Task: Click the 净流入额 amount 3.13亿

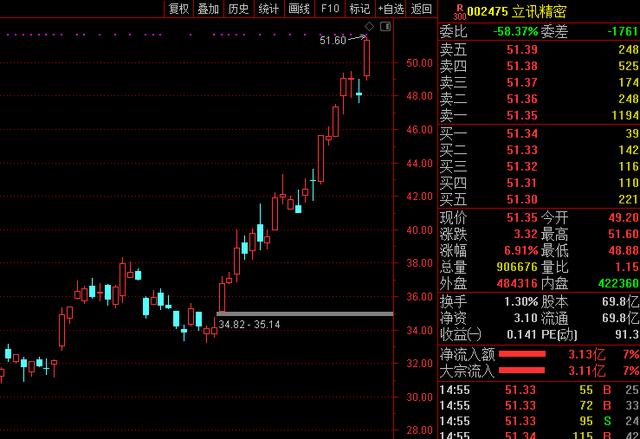Action: 587,354
